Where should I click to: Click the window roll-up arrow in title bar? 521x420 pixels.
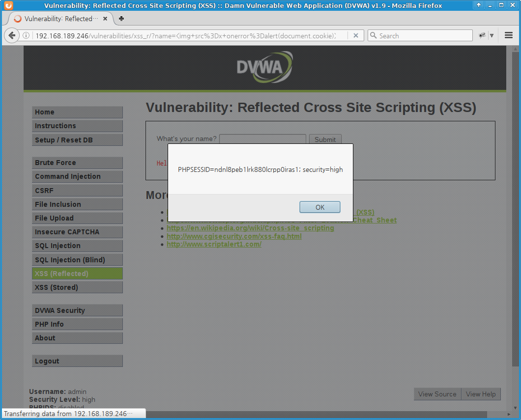pos(478,5)
